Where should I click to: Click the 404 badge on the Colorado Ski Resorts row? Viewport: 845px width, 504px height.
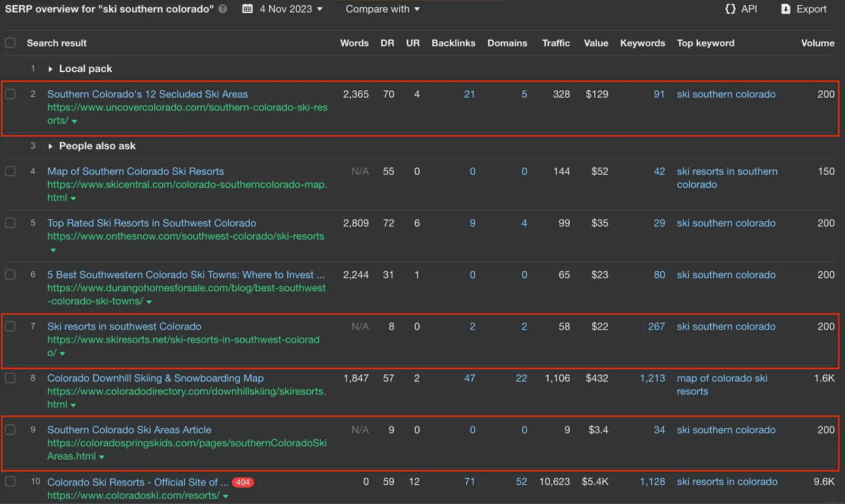[242, 482]
